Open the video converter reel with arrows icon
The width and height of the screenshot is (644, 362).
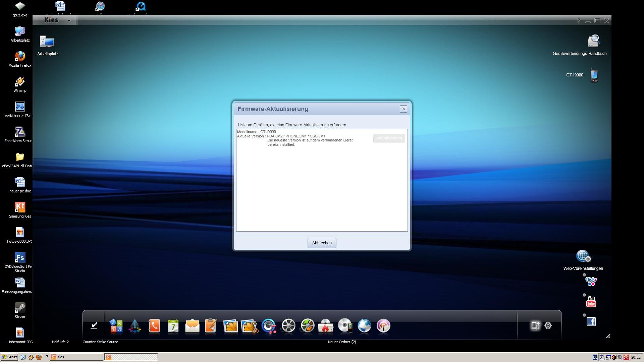(x=307, y=325)
